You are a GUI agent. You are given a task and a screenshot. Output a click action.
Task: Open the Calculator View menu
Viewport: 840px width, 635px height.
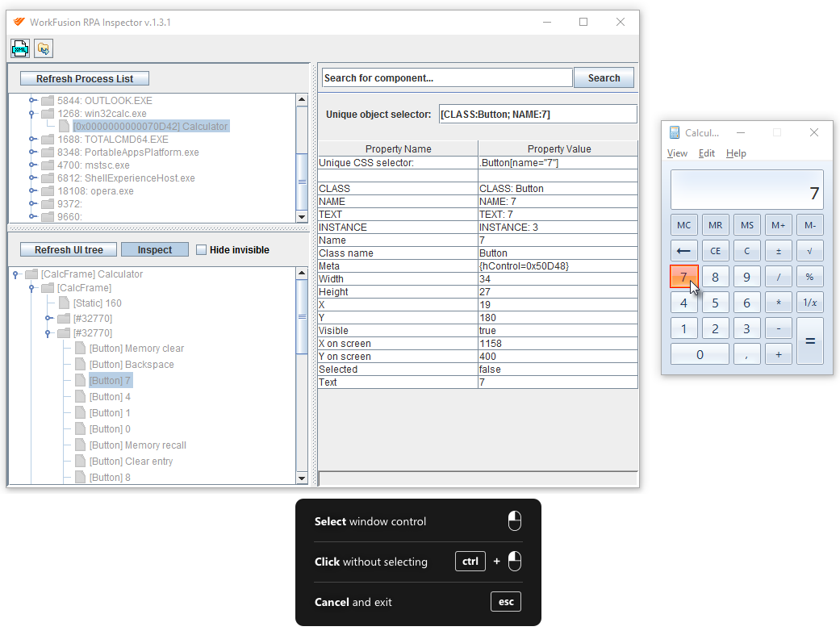tap(677, 153)
